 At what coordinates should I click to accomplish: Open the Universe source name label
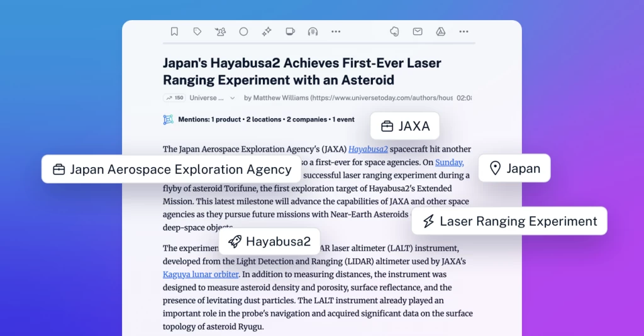[x=206, y=98]
